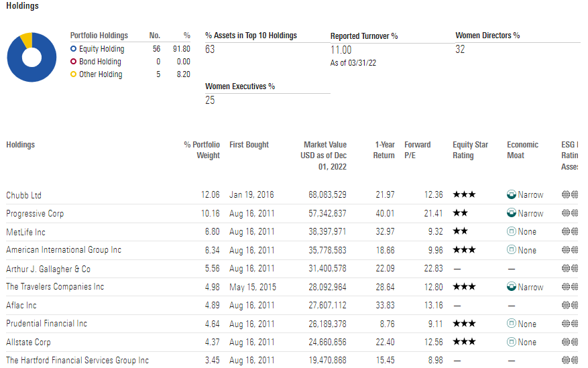The height and width of the screenshot is (368, 588).
Task: Click Travelers first bought May 15, 2015
Action: (x=253, y=287)
